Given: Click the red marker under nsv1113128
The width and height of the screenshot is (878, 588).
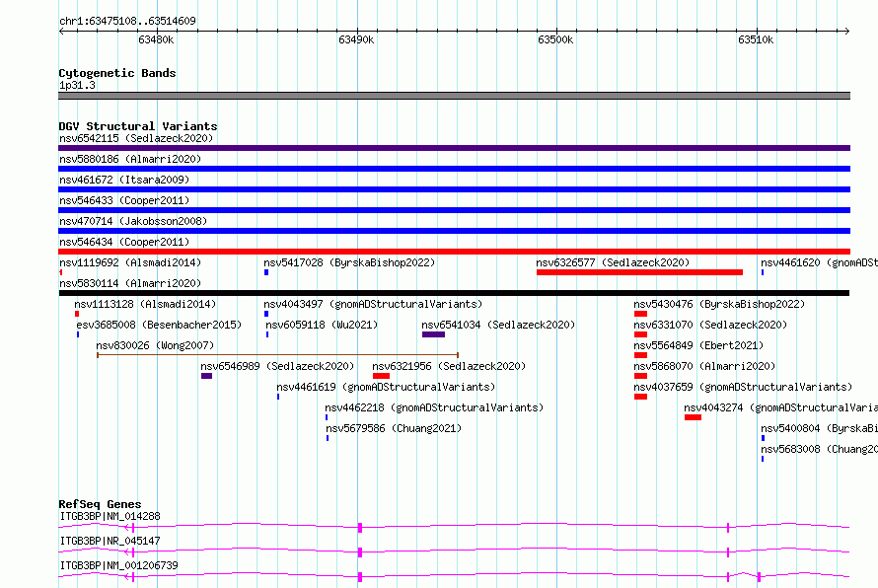Looking at the screenshot, I should click(77, 314).
